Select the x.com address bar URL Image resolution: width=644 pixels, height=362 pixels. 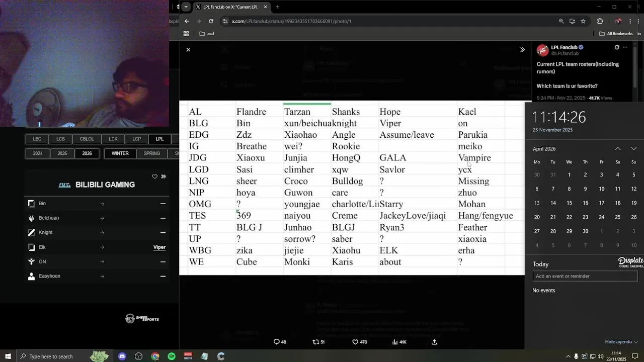tap(291, 21)
